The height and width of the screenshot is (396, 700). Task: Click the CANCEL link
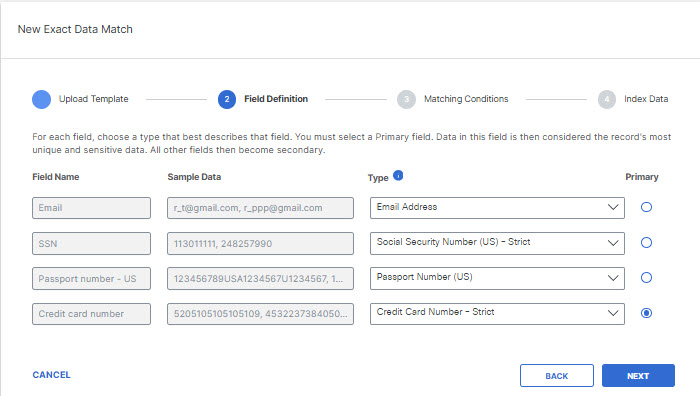tap(51, 375)
